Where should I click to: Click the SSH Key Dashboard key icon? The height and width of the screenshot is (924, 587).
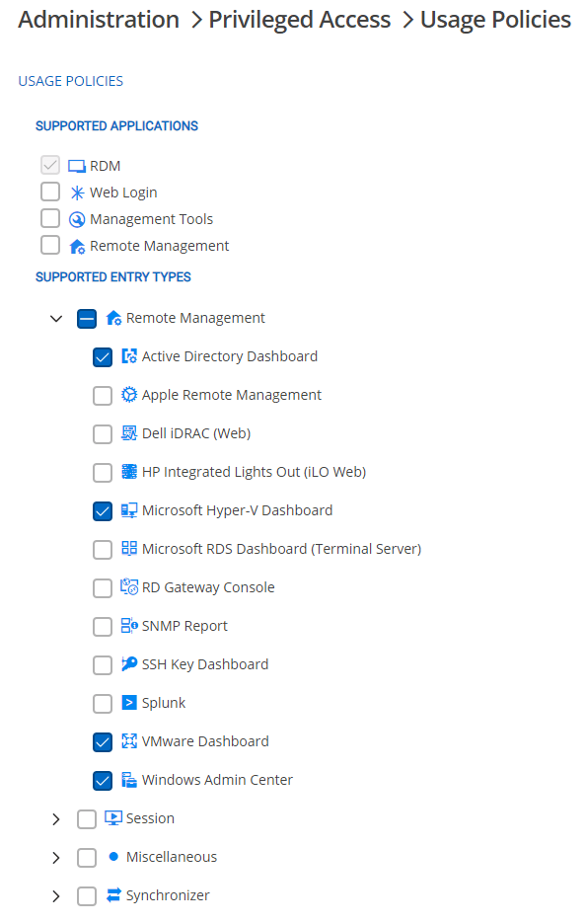pyautogui.click(x=129, y=663)
